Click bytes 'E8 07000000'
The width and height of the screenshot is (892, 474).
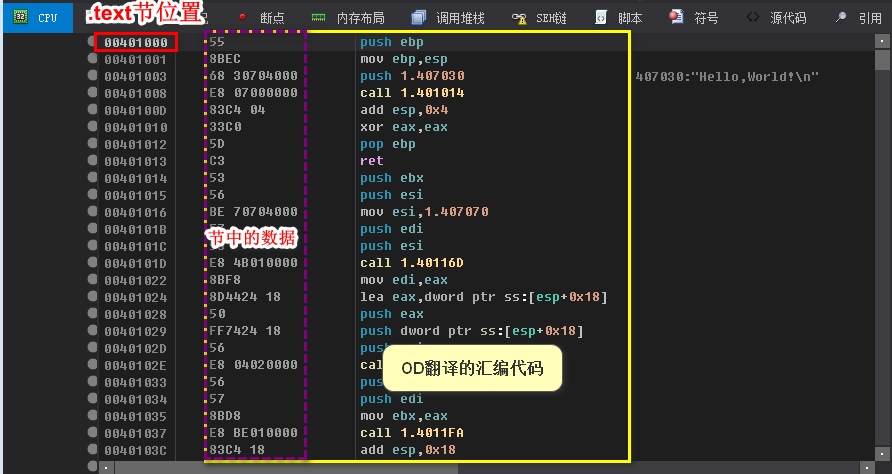pyautogui.click(x=254, y=93)
